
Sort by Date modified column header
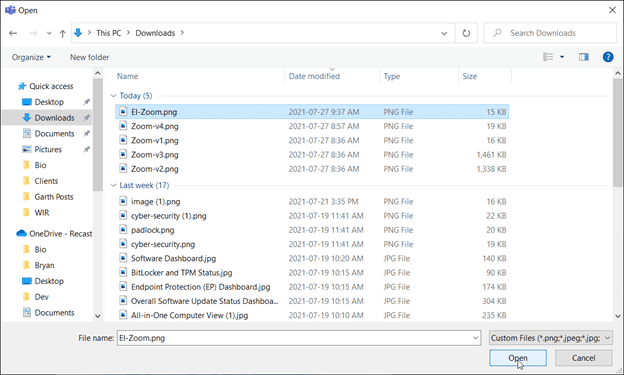click(x=314, y=76)
